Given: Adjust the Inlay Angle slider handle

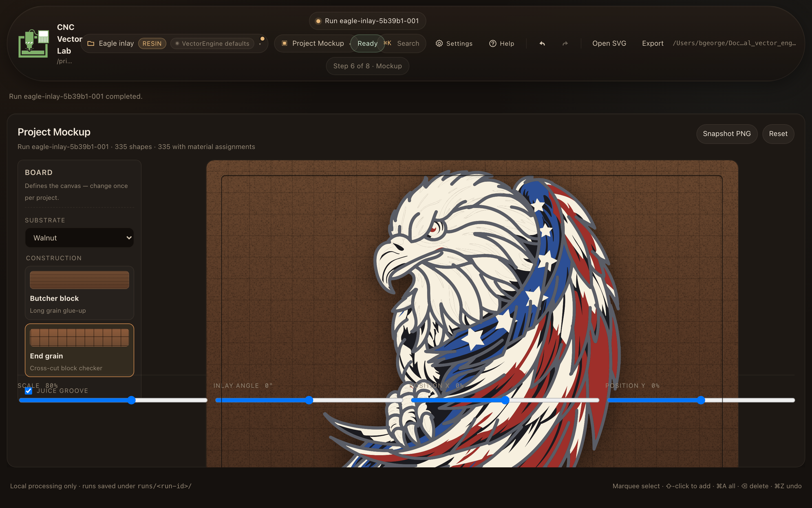Looking at the screenshot, I should [309, 400].
